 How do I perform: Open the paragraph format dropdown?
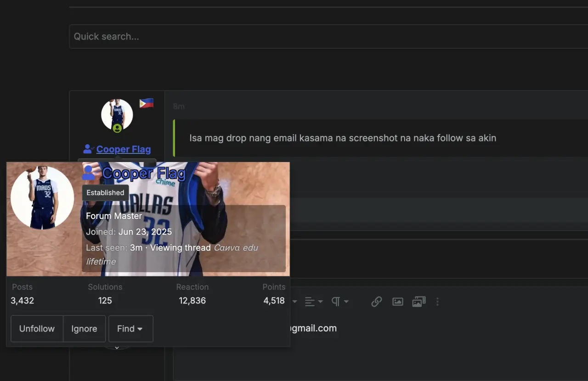coord(340,302)
